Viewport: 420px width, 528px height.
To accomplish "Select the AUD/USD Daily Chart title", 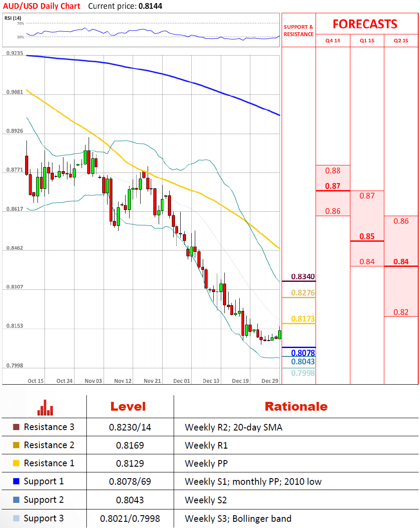I will tap(42, 6).
